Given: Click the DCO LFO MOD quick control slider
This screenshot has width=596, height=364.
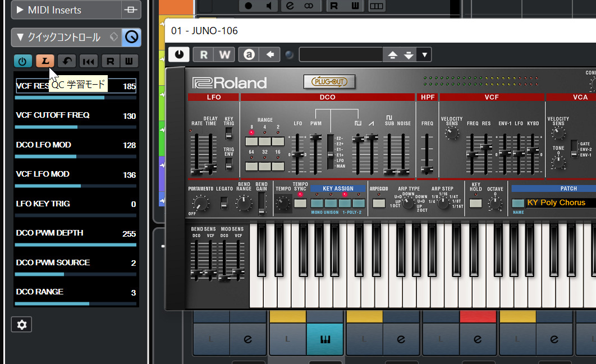Looking at the screenshot, I should pos(75,156).
